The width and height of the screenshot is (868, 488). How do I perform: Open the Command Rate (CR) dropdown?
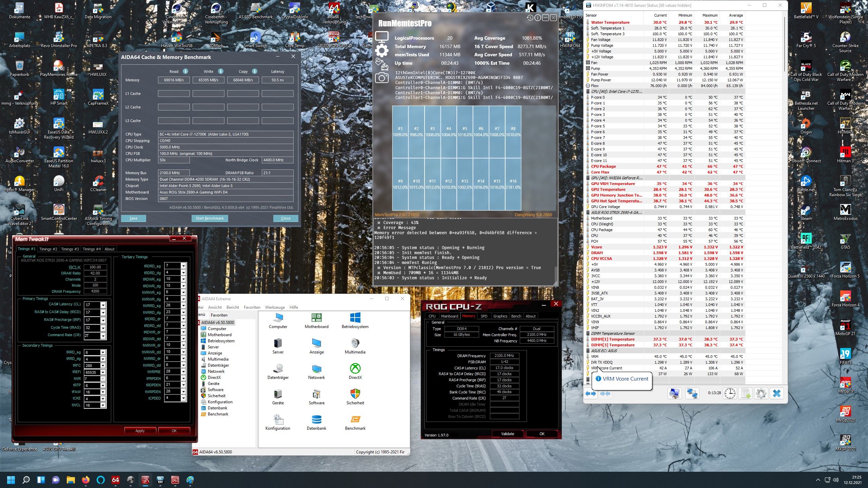103,336
